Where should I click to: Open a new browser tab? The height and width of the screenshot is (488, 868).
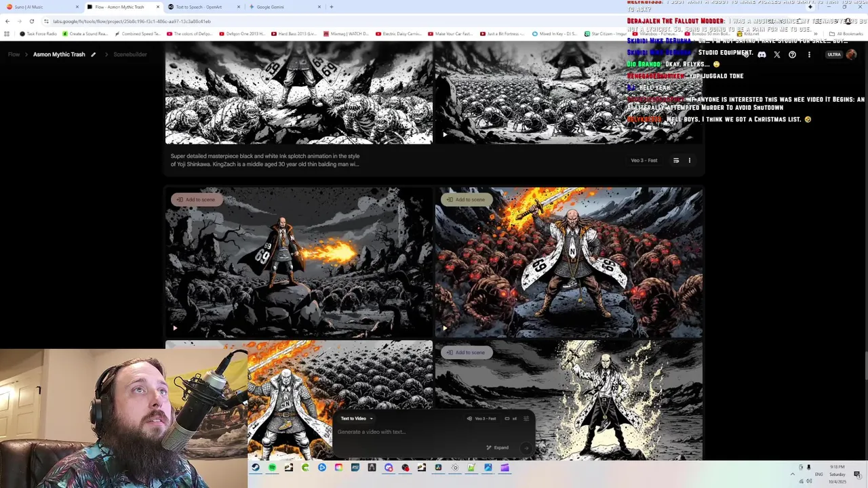point(331,7)
